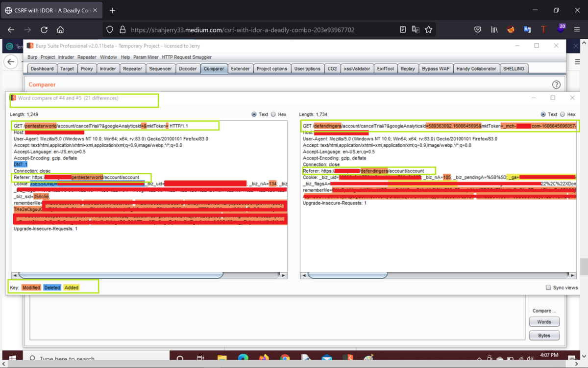This screenshot has height=368, width=588.
Task: Switch to Decoder tab
Action: (188, 69)
